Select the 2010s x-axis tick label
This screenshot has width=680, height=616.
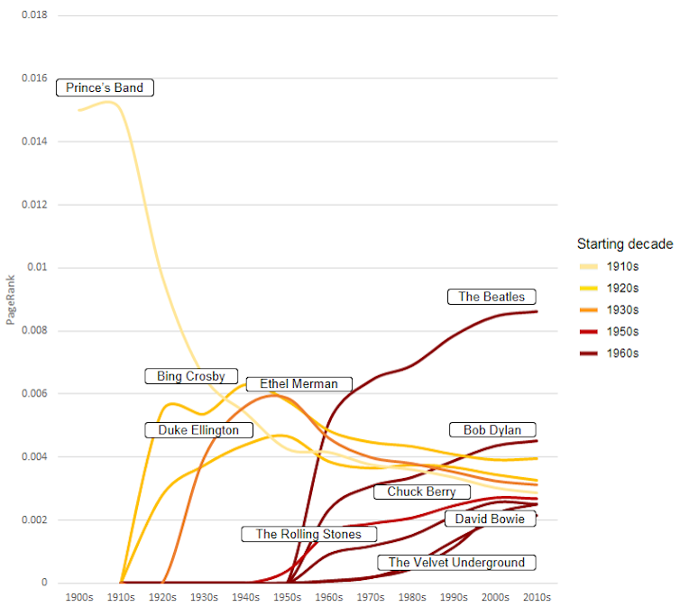click(537, 597)
